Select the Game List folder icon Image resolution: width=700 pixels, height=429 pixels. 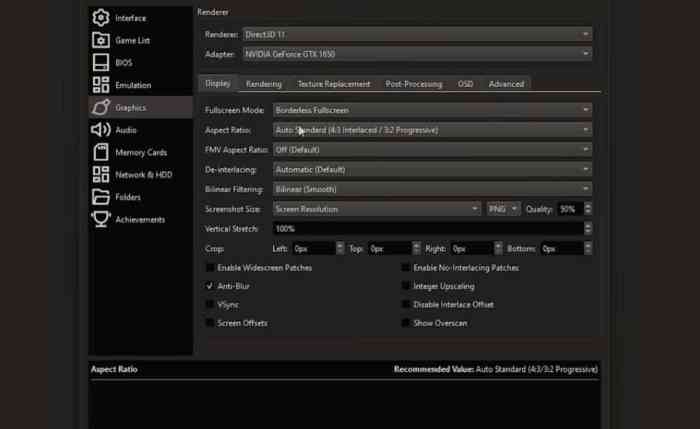(100, 40)
